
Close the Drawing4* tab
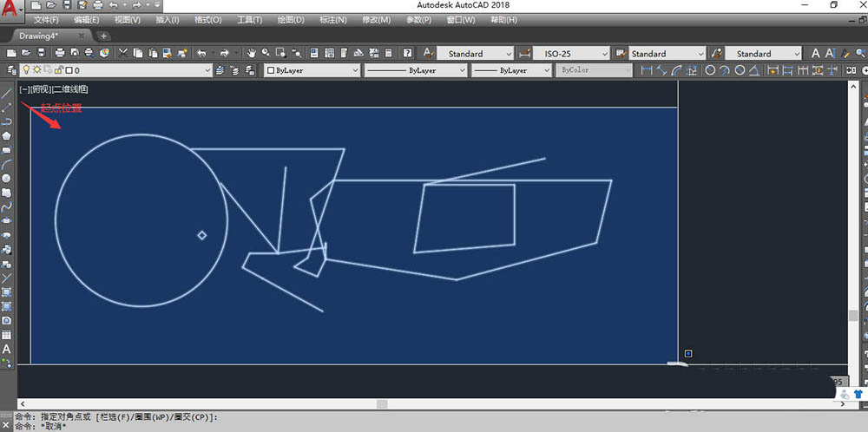click(x=82, y=36)
